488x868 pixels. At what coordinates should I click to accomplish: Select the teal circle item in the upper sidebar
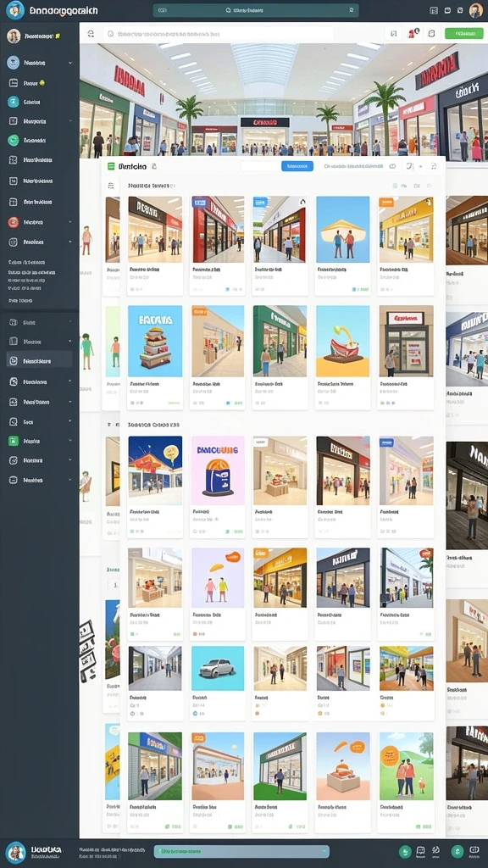pos(14,102)
